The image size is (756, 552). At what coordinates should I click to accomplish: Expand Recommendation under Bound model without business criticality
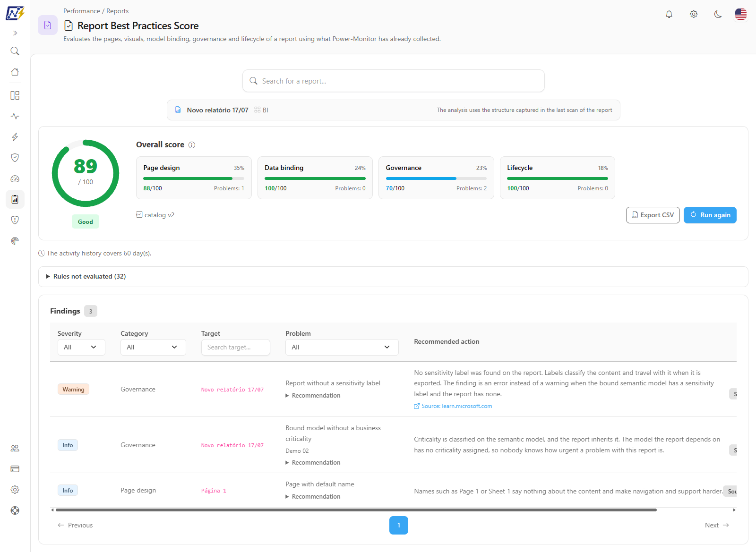click(x=313, y=463)
